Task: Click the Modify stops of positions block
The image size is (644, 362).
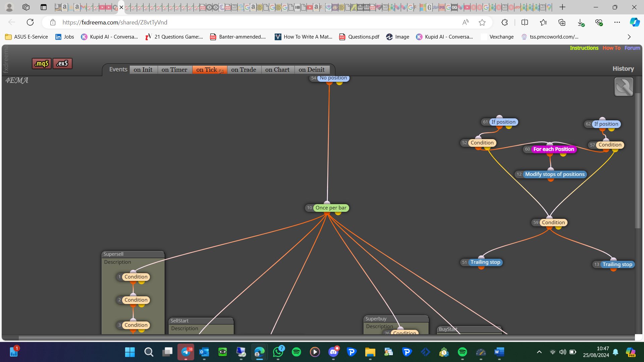Action: [x=555, y=174]
